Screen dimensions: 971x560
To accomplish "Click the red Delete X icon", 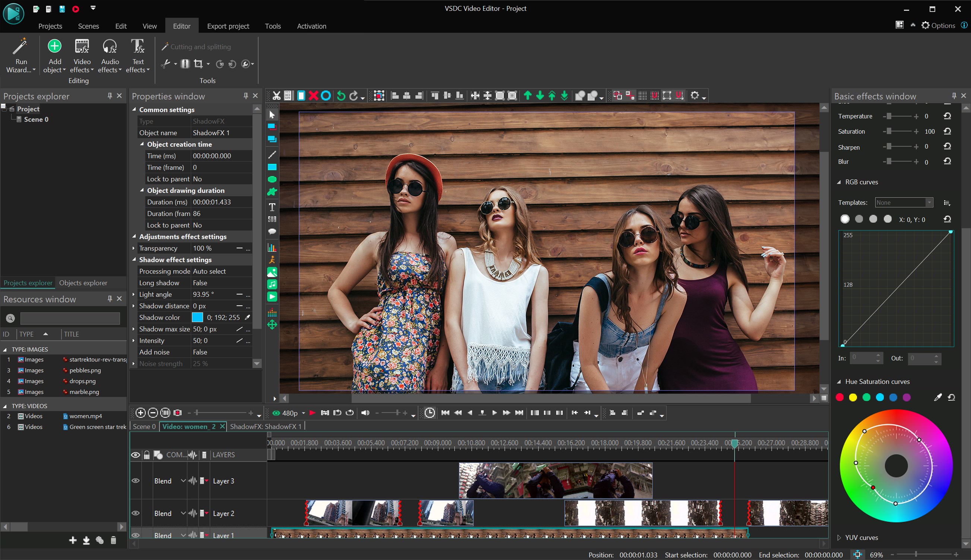I will click(313, 96).
